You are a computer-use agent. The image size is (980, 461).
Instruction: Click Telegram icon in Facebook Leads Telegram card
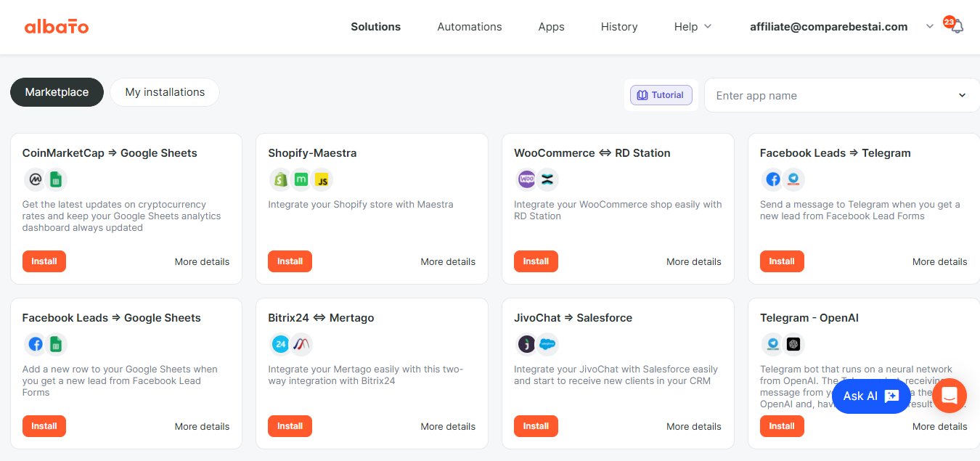click(793, 179)
